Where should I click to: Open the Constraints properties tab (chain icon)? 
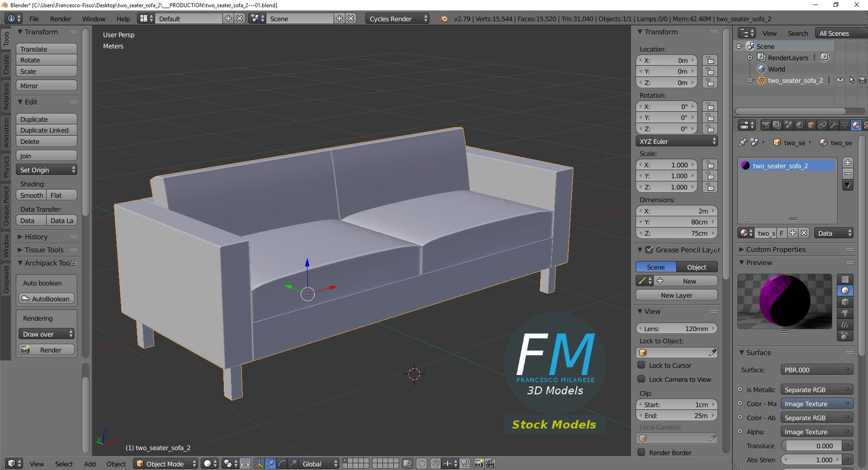coord(822,125)
